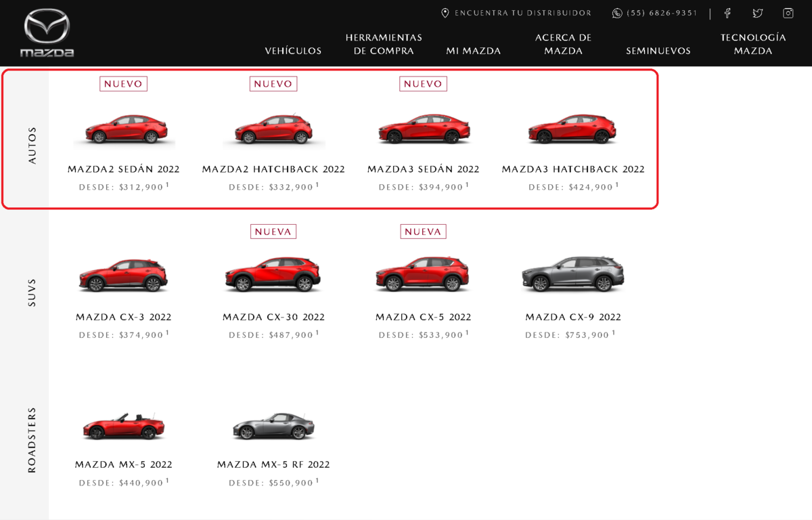Select the Autos category label

tap(32, 145)
